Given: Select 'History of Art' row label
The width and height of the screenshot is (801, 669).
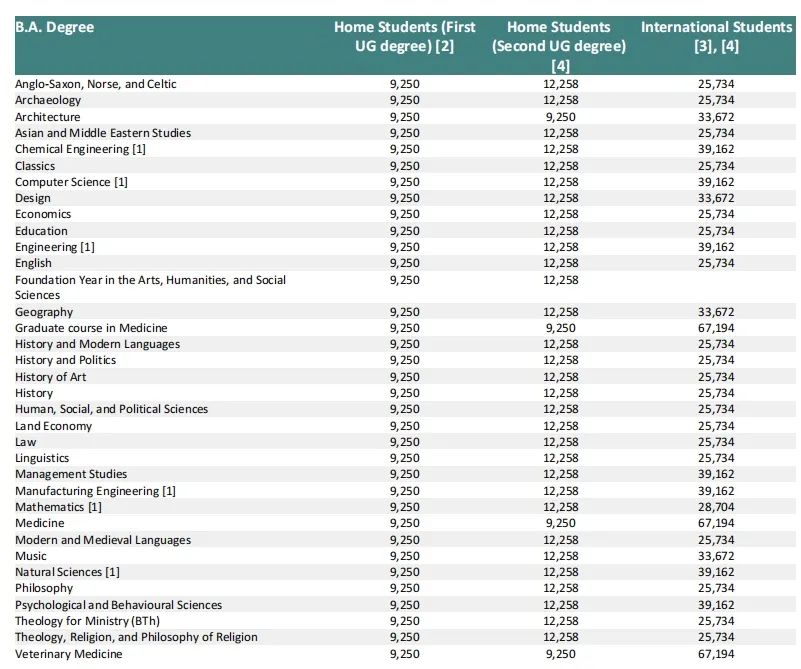Looking at the screenshot, I should (x=51, y=377).
